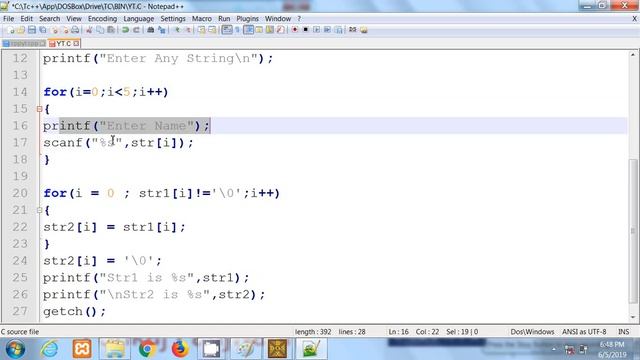Toggle synchronized horizontal scrolling icon
The height and width of the screenshot is (360, 640).
point(212,30)
